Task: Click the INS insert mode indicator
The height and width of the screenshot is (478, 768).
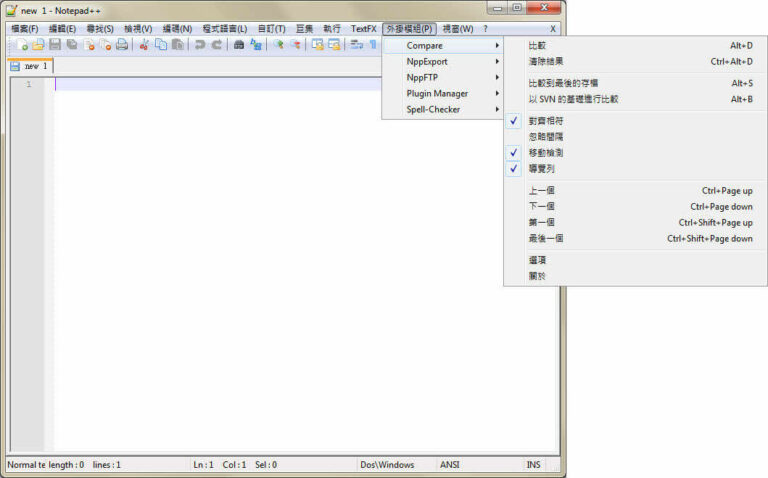Action: tap(533, 465)
